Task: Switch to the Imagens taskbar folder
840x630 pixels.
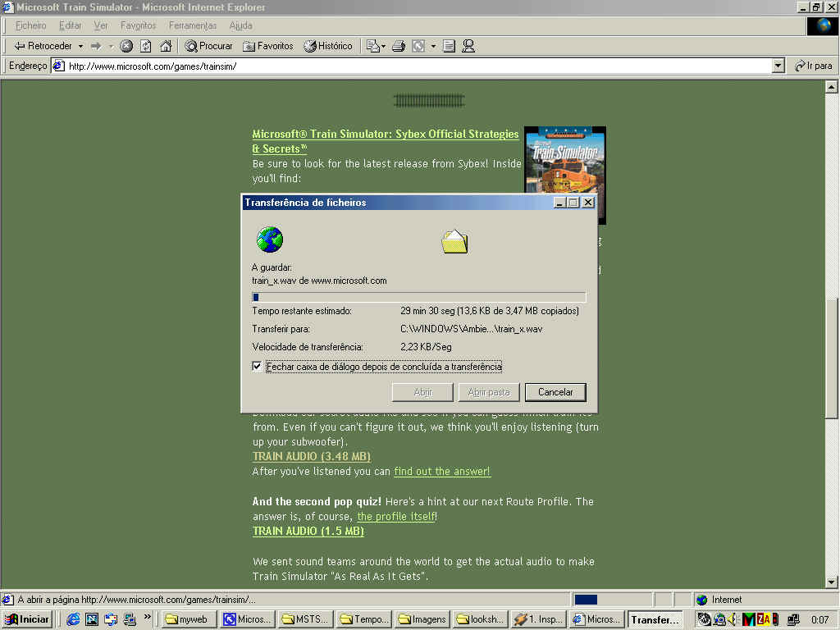Action: pyautogui.click(x=422, y=619)
